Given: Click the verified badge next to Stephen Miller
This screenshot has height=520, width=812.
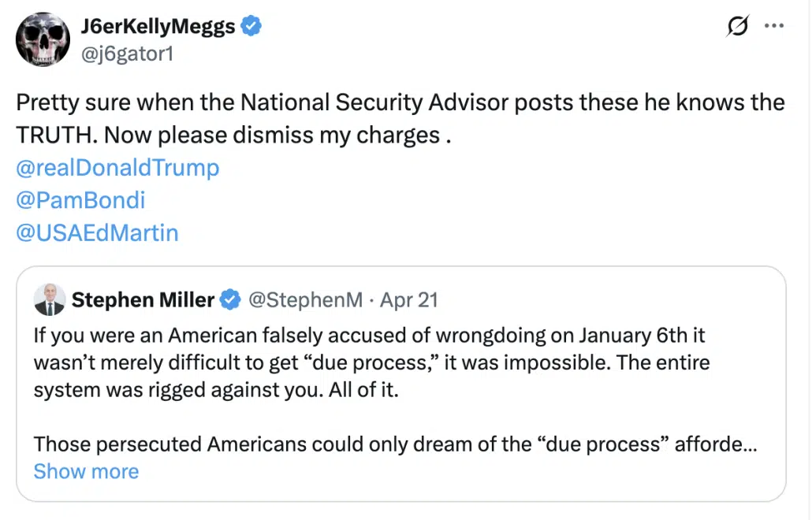Looking at the screenshot, I should 230,299.
